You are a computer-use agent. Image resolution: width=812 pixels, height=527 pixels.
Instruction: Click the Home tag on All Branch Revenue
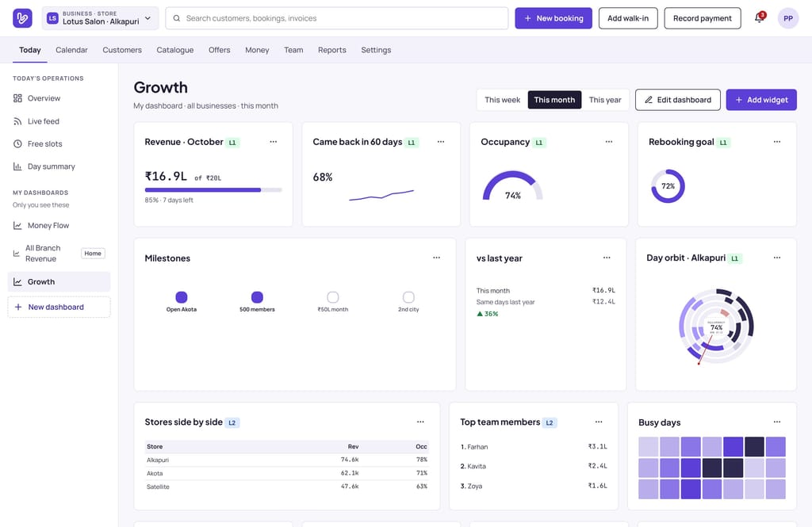click(93, 254)
